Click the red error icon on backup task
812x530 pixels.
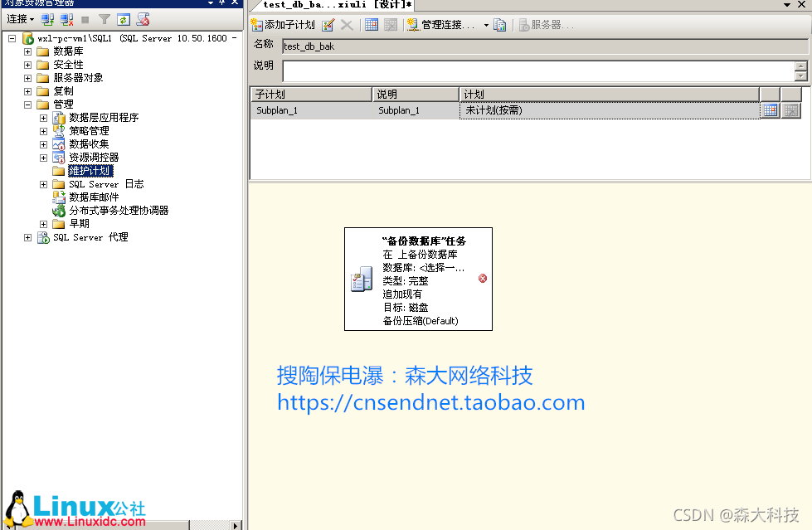coord(482,278)
